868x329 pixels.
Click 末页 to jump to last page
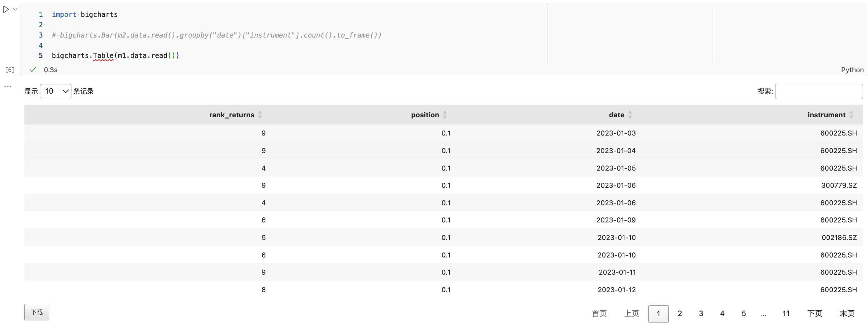point(847,314)
